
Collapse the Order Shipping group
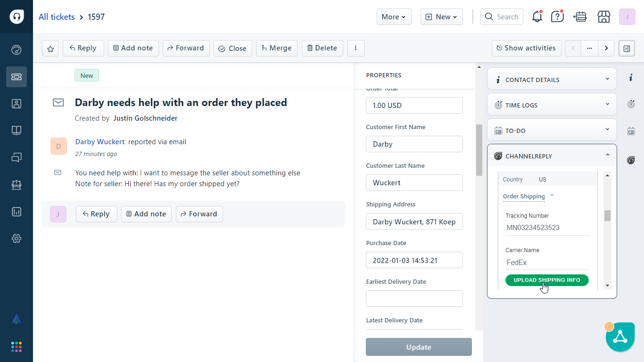coord(529,196)
